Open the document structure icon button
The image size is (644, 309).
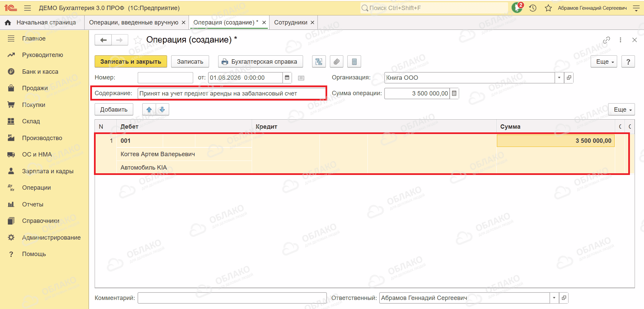click(x=319, y=62)
